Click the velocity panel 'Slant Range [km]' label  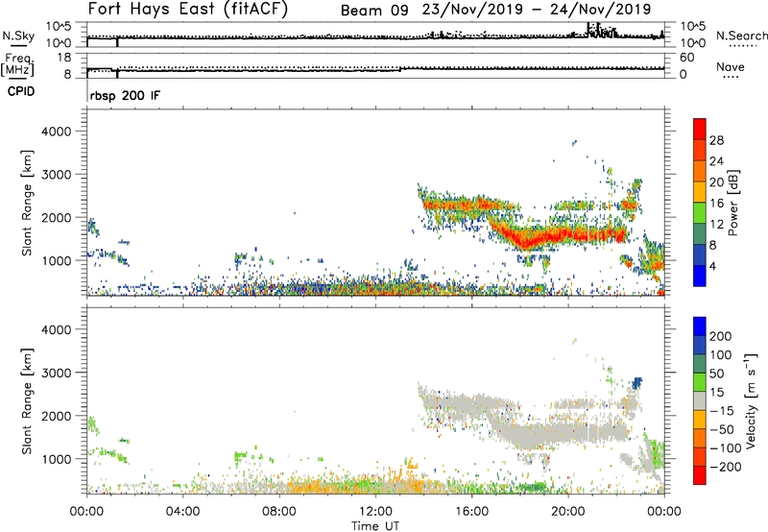(27, 400)
